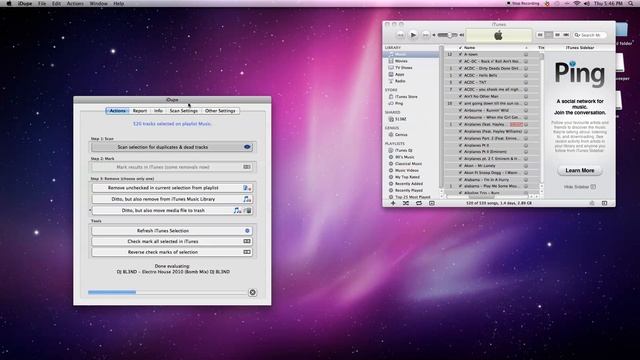Click the Previous track button in iTunes

[x=401, y=36]
